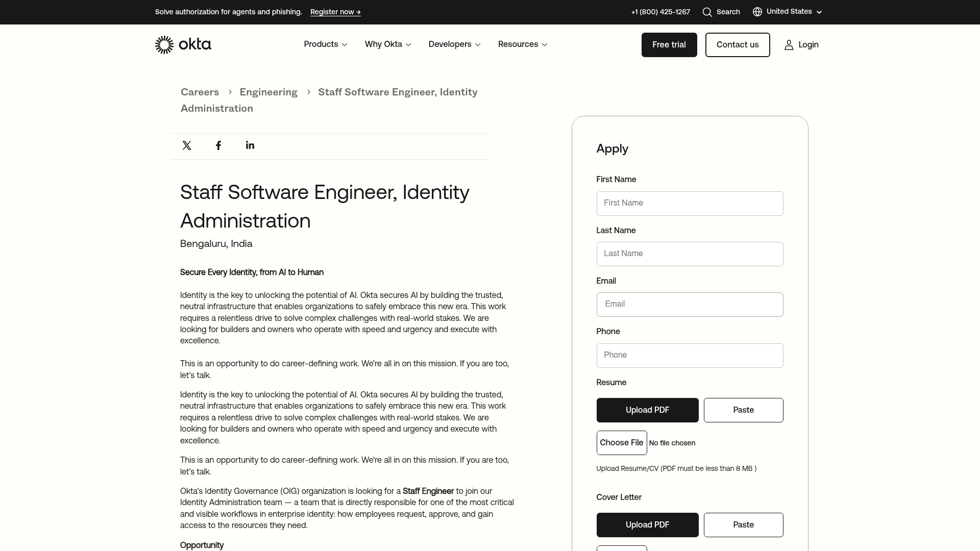Select Upload PDF under Resume

click(x=647, y=410)
